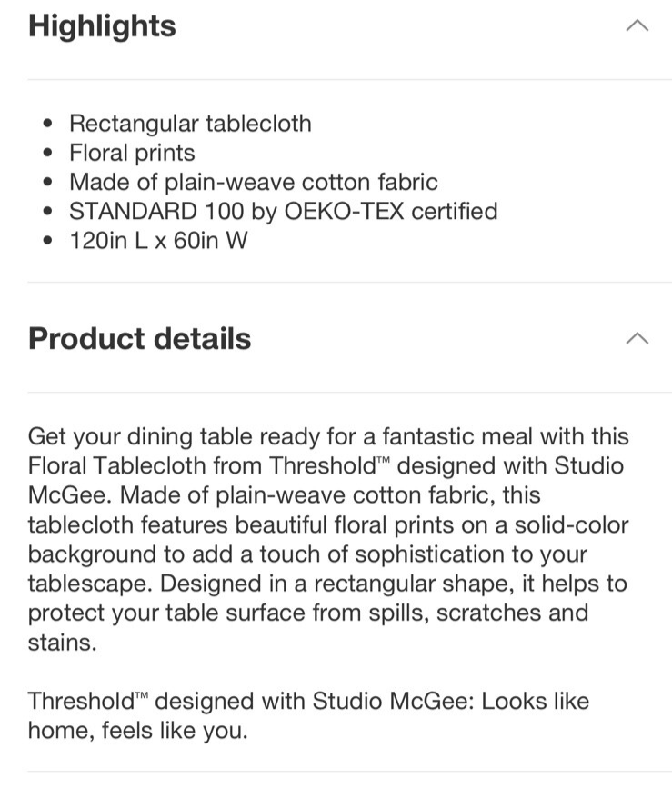Screen dimensions: 672x798
Task: Tap the 120in L x 60in W dimensions
Action: pos(158,241)
